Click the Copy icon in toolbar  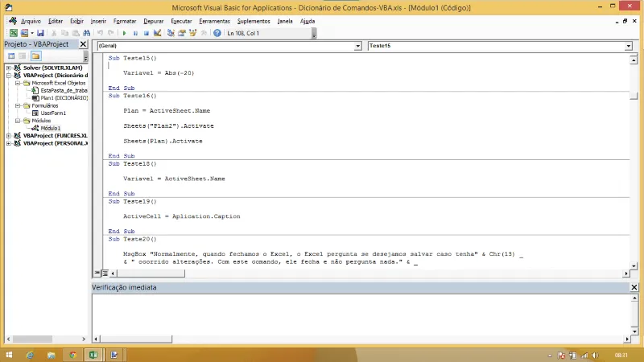[x=64, y=33]
